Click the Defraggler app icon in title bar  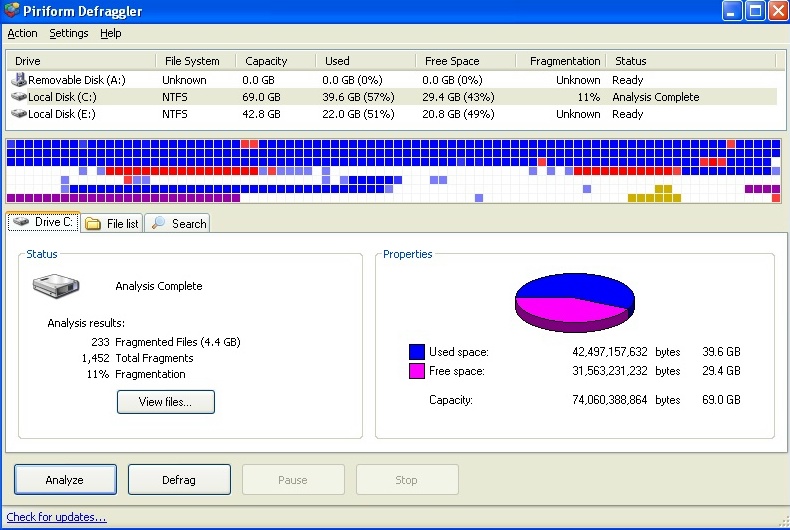pyautogui.click(x=12, y=10)
